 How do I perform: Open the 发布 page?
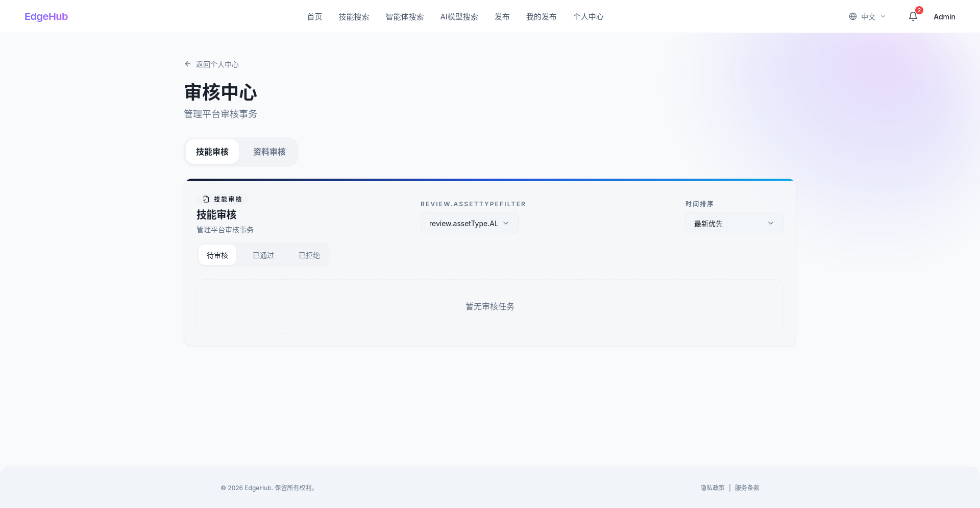[502, 16]
